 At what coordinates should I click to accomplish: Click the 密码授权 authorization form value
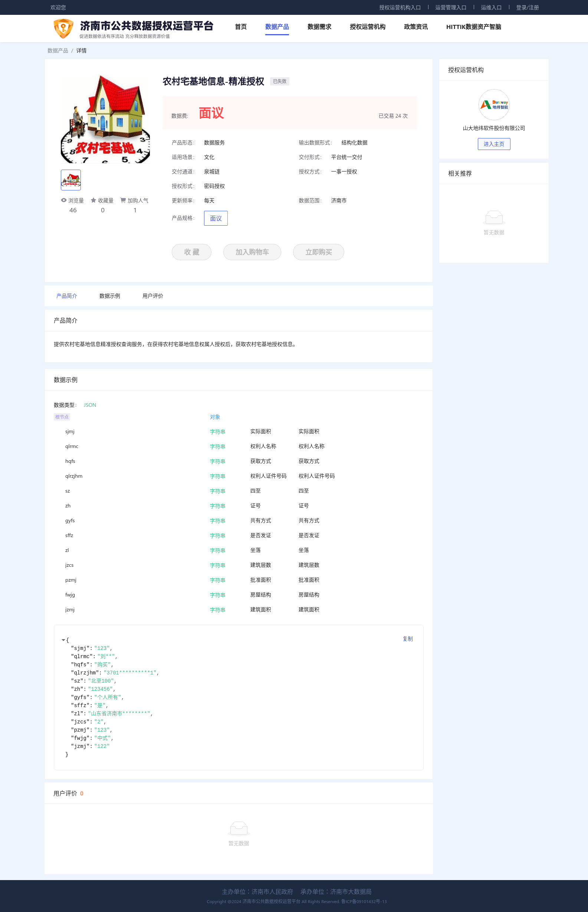click(214, 186)
